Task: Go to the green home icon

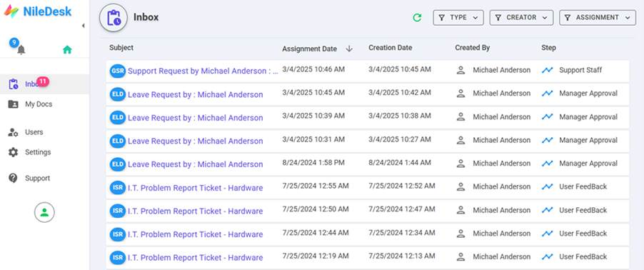Action: [x=67, y=50]
